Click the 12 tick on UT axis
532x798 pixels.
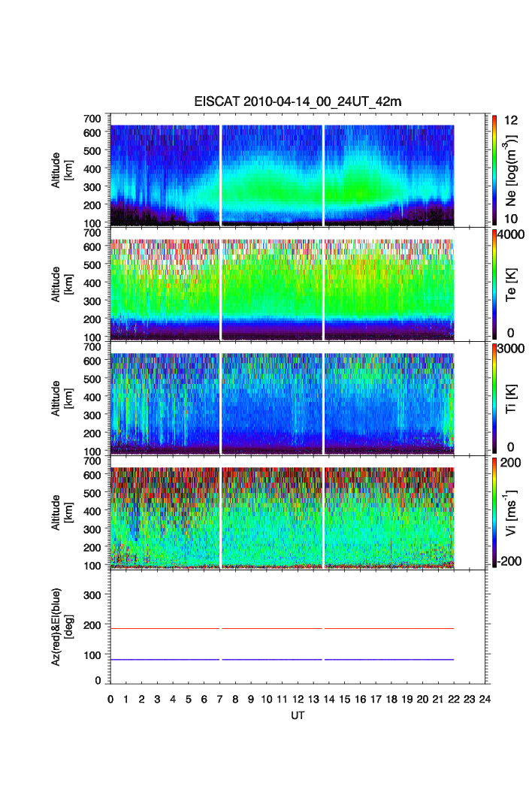click(x=298, y=700)
